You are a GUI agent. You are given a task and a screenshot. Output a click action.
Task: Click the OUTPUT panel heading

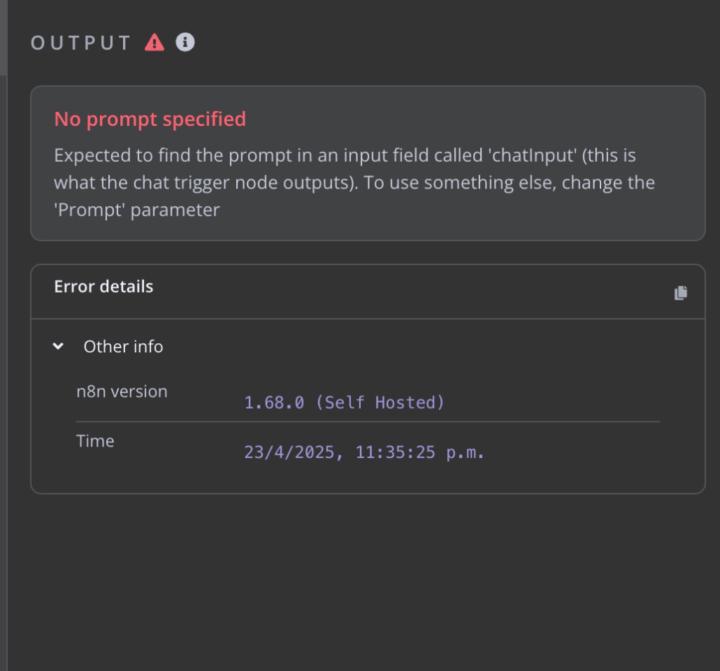[x=81, y=43]
